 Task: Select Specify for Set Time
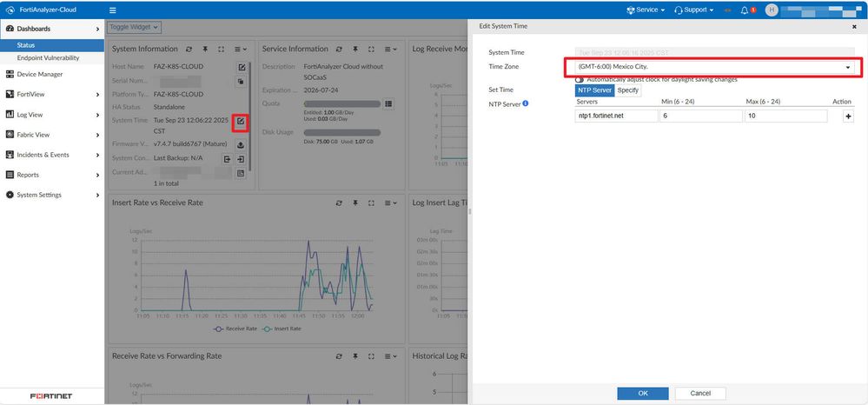627,90
